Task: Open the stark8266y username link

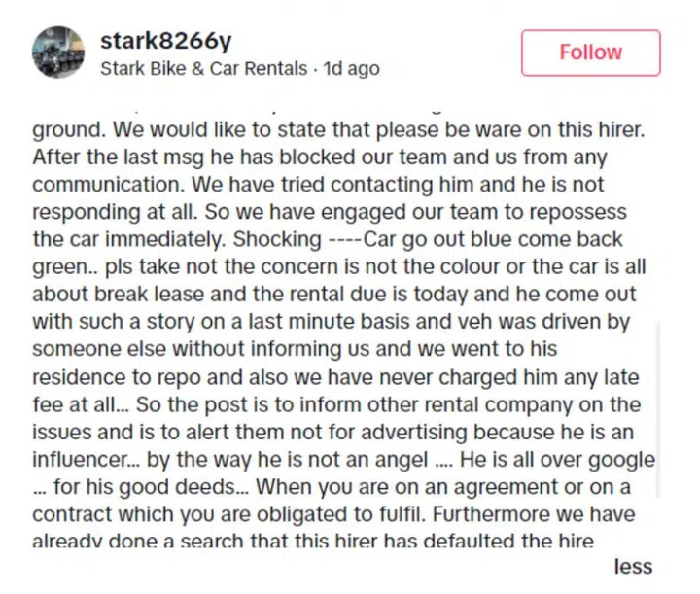Action: (x=165, y=41)
